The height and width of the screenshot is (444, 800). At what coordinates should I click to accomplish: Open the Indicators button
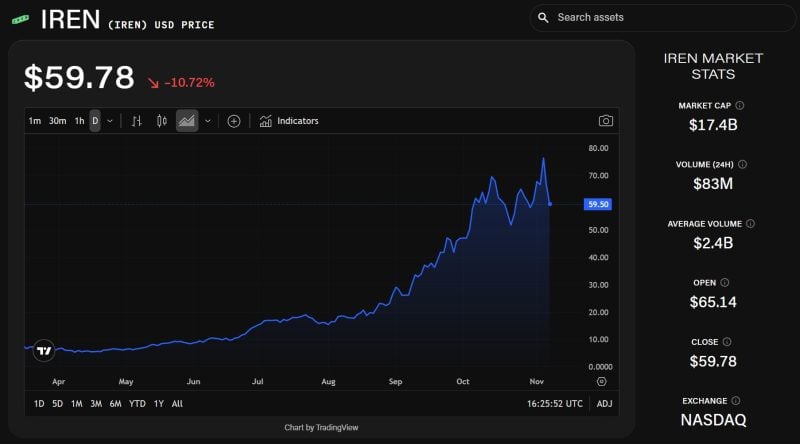pyautogui.click(x=289, y=121)
